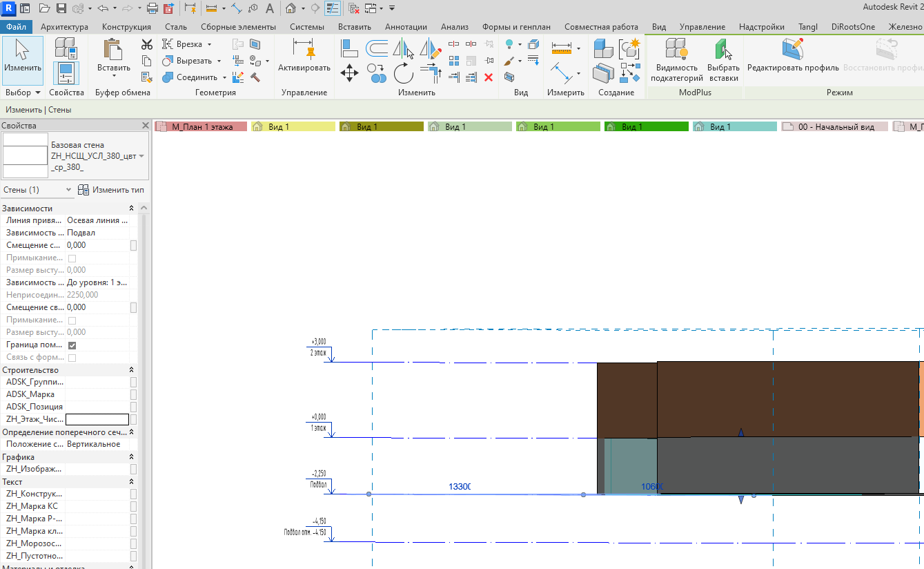Collapse the Графика properties group

[x=131, y=457]
